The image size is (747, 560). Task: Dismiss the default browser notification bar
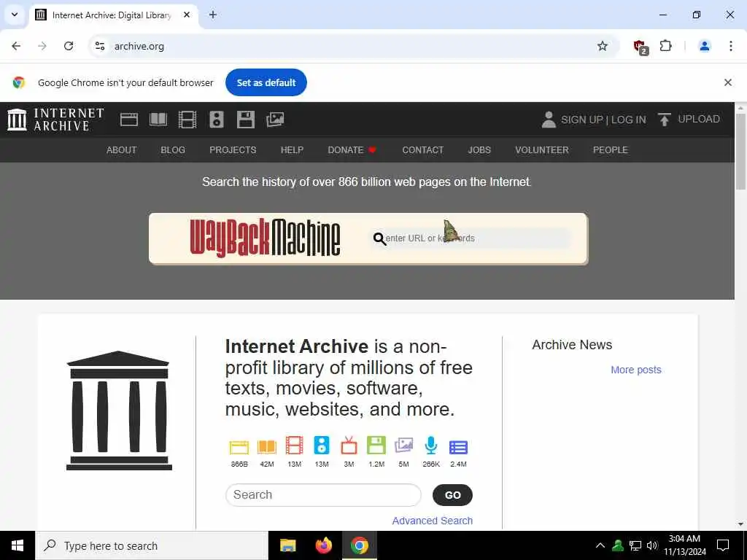click(x=728, y=82)
